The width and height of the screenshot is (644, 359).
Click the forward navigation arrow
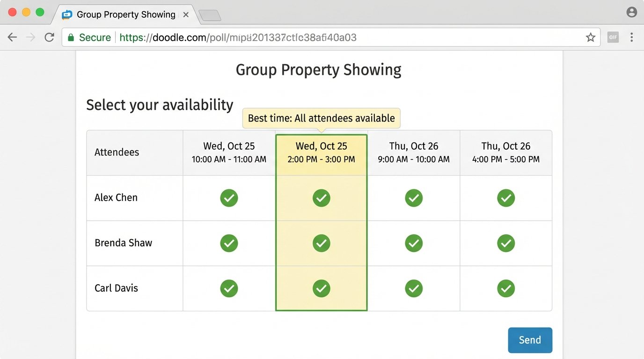30,37
